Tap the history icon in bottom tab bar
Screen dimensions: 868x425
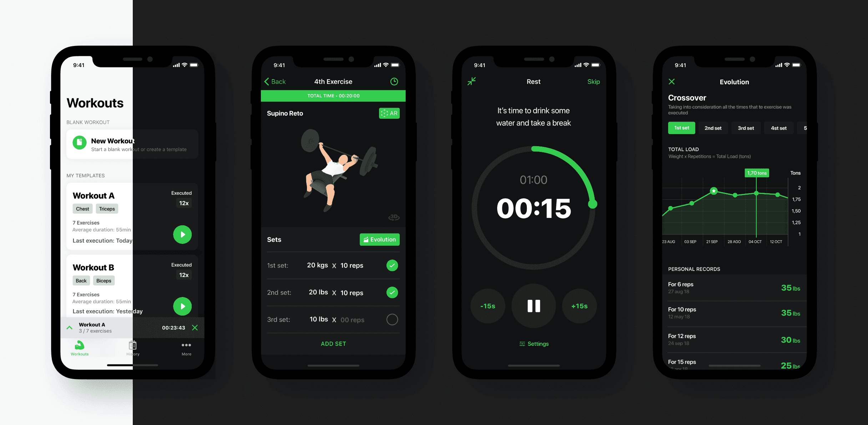pos(133,348)
